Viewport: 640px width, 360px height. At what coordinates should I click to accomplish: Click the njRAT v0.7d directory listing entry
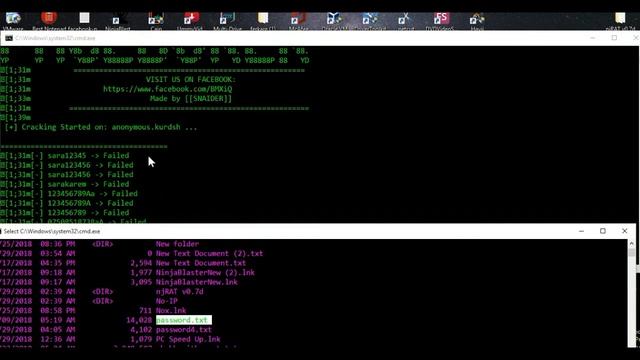point(180,292)
